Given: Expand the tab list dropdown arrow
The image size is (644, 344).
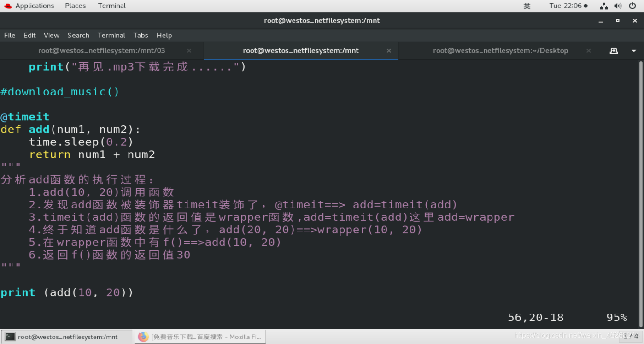Looking at the screenshot, I should pos(634,51).
